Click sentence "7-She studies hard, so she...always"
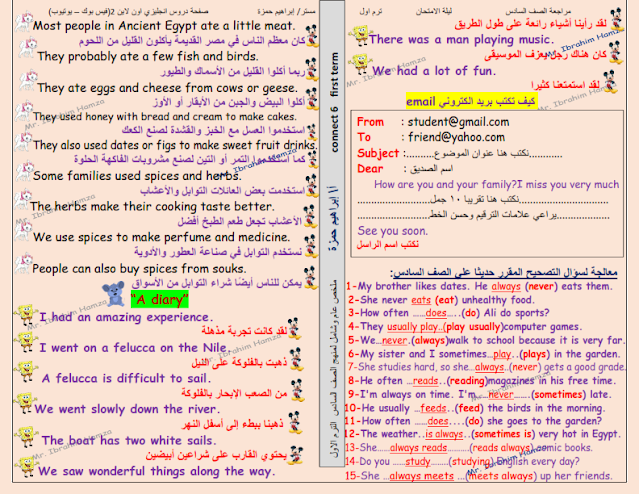Image resolution: width=639 pixels, height=494 pixels. [x=486, y=367]
